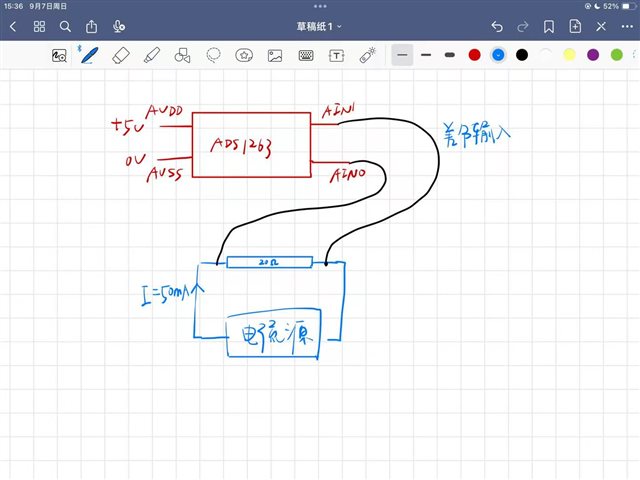640x480 pixels.
Task: Pick the green pen color
Action: point(616,55)
